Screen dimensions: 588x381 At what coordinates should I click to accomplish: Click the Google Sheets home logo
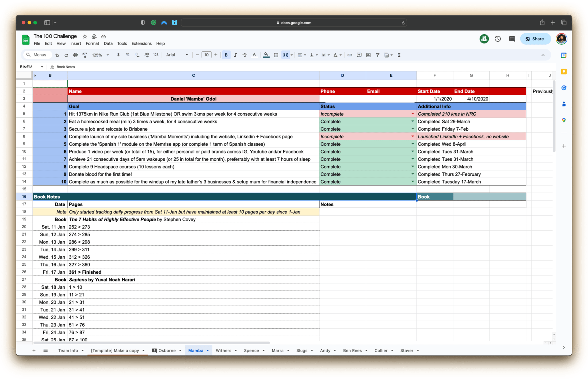tap(26, 40)
